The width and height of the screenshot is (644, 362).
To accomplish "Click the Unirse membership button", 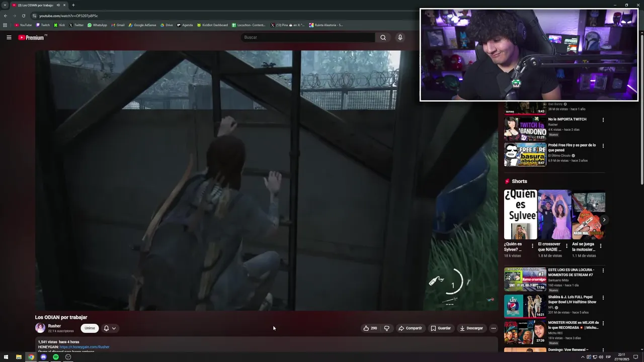I will click(x=90, y=328).
